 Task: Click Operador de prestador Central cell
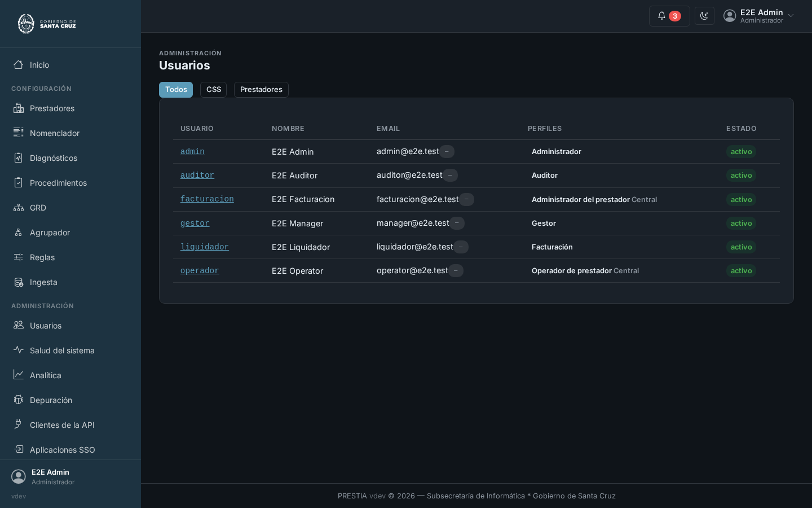[x=585, y=271]
